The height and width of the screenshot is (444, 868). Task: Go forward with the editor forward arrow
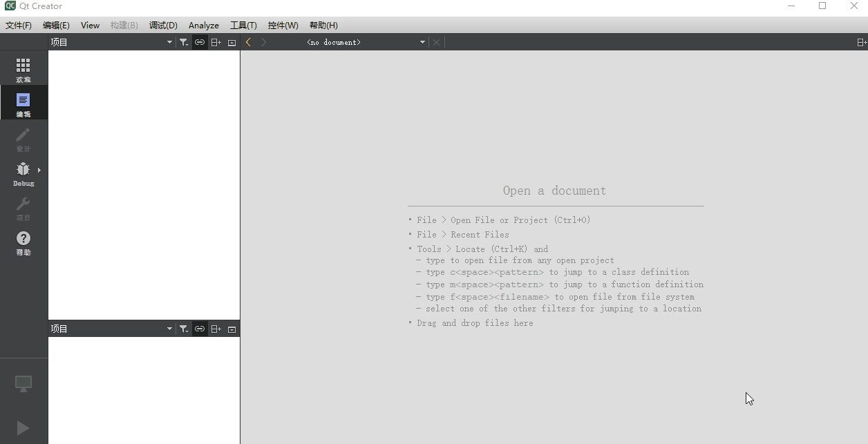coord(264,42)
